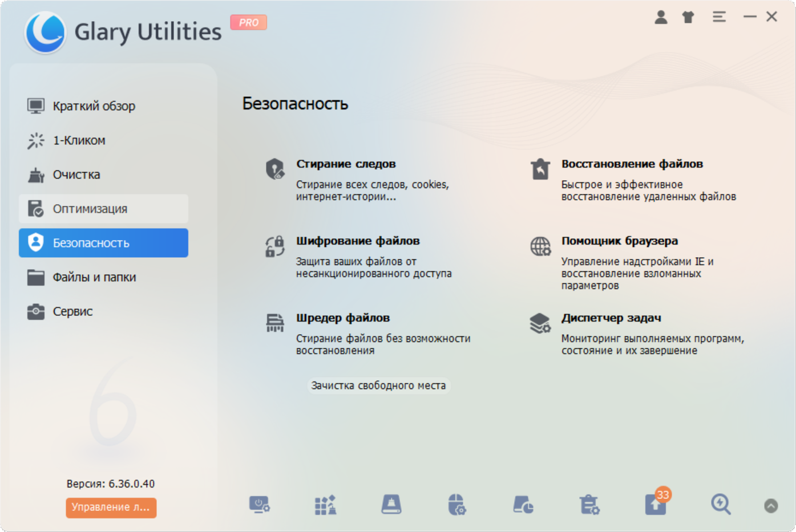The width and height of the screenshot is (796, 532).
Task: Click the toolbox icon beside Сервис
Action: [x=36, y=311]
